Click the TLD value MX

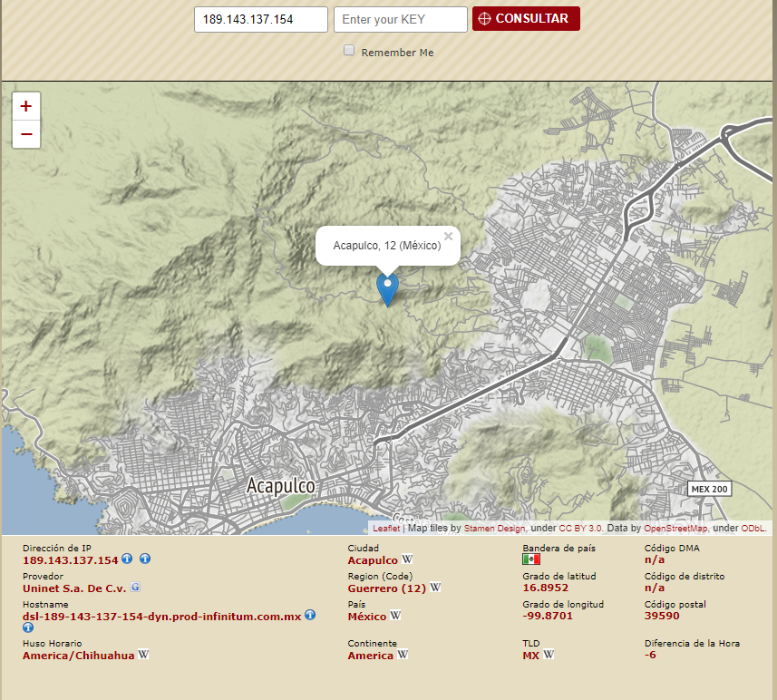coord(530,656)
